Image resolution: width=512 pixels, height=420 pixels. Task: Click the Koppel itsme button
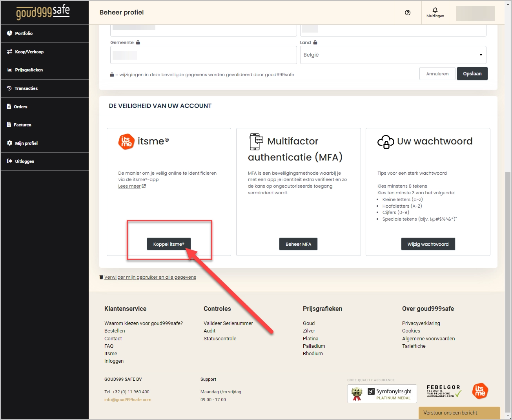click(x=169, y=244)
